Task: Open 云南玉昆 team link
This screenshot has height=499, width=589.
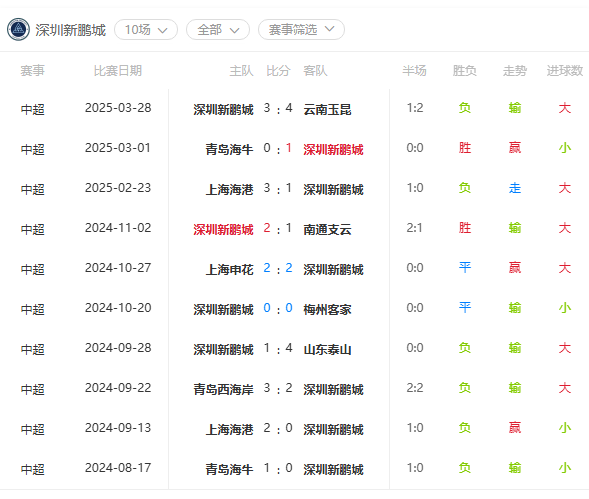Action: pyautogui.click(x=327, y=109)
